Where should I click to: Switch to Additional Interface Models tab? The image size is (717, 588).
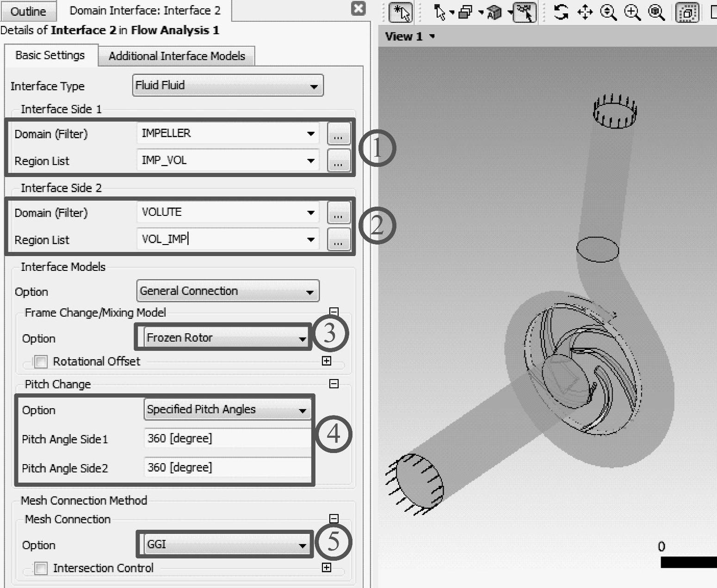[x=177, y=56]
